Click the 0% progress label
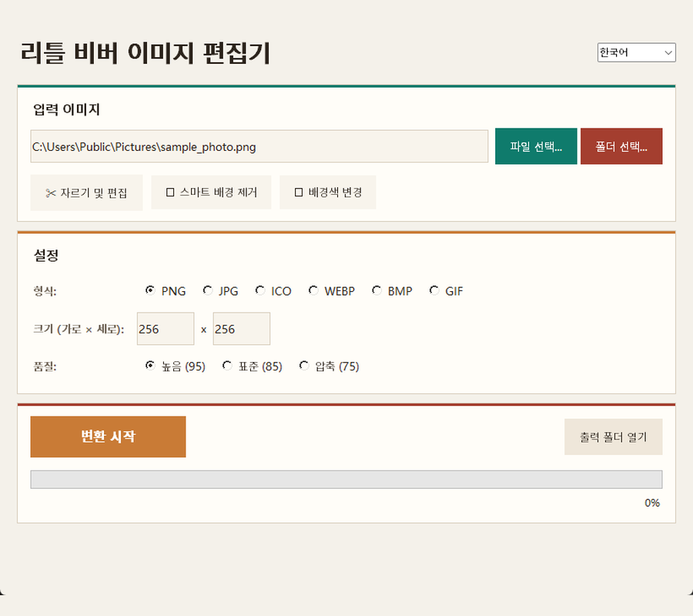The image size is (693, 616). coord(652,503)
